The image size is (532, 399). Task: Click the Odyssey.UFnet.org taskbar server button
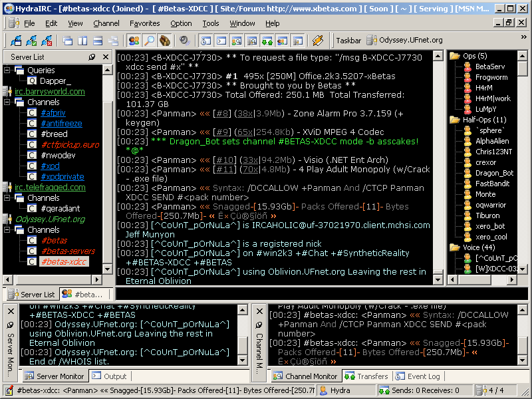point(404,40)
